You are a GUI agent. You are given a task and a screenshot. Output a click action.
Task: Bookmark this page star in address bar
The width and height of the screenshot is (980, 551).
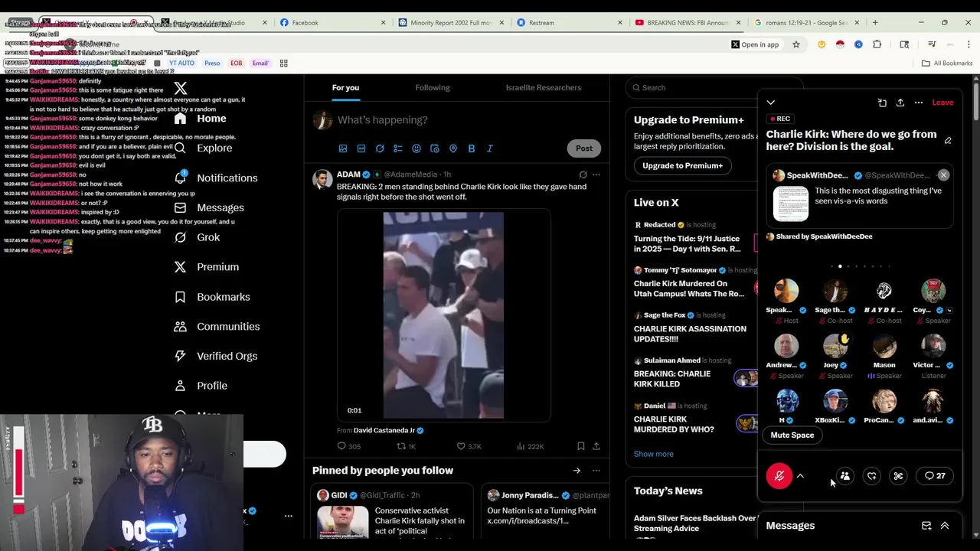796,44
